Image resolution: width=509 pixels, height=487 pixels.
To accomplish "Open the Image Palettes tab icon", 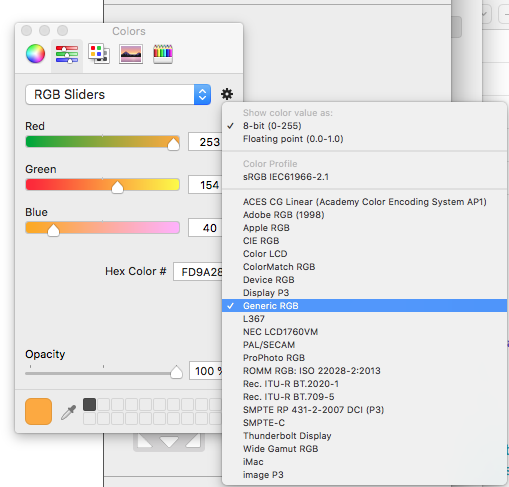I will coord(131,54).
